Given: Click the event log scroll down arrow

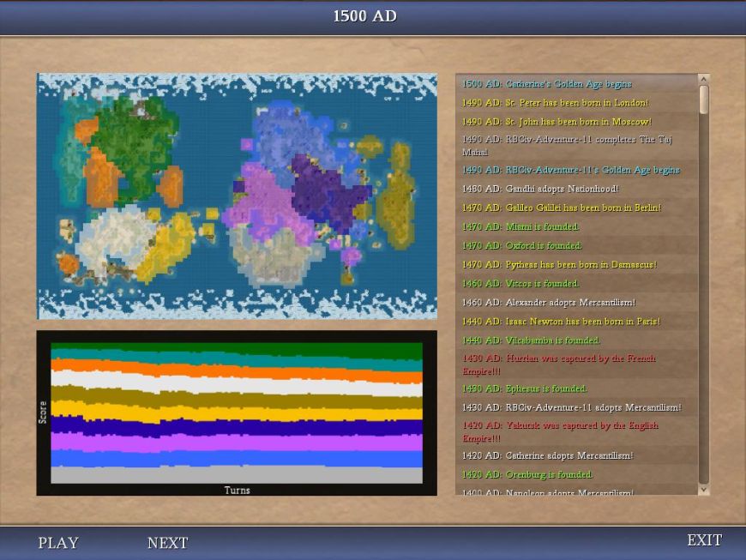Looking at the screenshot, I should point(704,490).
